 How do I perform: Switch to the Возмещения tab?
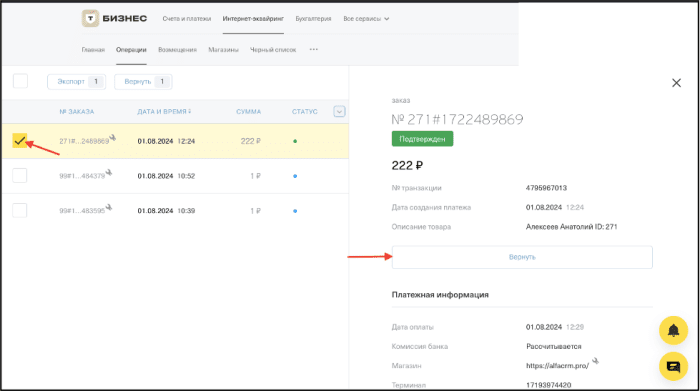[x=177, y=50]
